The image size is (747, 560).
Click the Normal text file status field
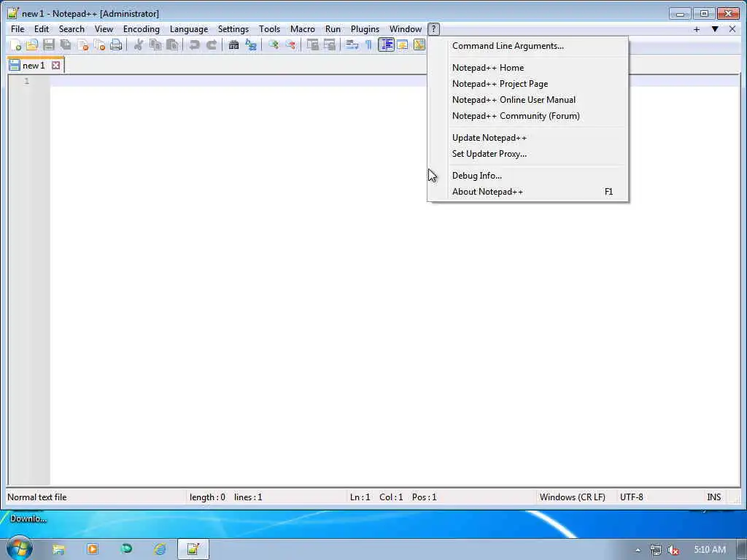coord(96,497)
